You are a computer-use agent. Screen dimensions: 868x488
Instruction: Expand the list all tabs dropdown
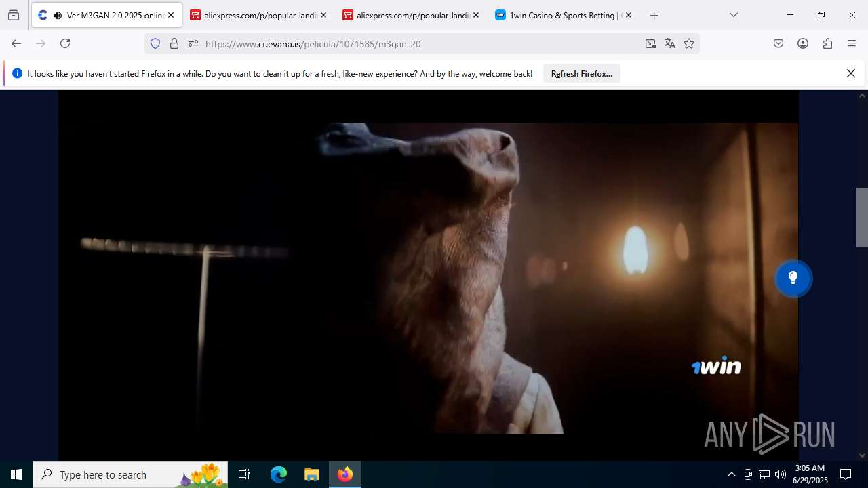[x=734, y=15]
